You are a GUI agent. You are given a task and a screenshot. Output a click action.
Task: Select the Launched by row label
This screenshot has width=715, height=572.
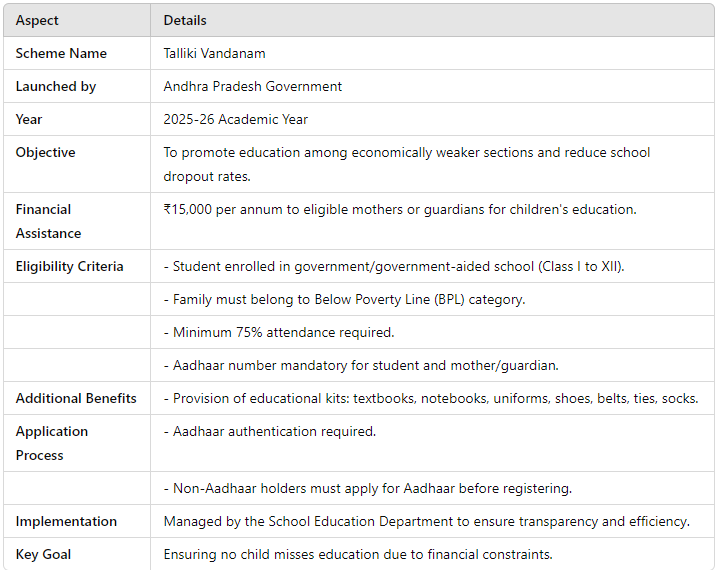56,87
